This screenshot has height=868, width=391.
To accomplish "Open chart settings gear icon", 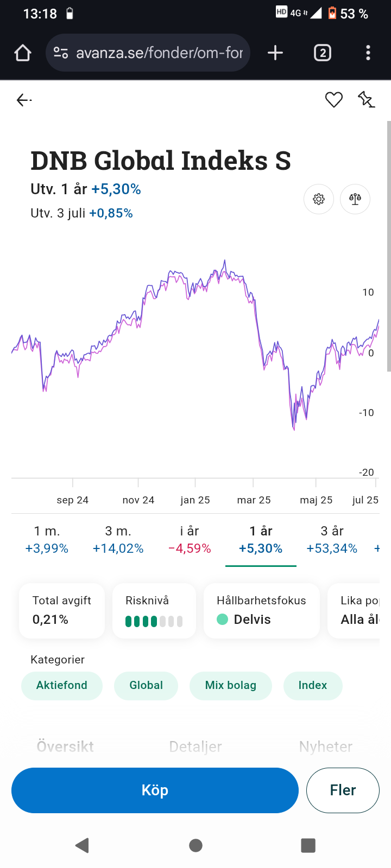I will pyautogui.click(x=319, y=199).
